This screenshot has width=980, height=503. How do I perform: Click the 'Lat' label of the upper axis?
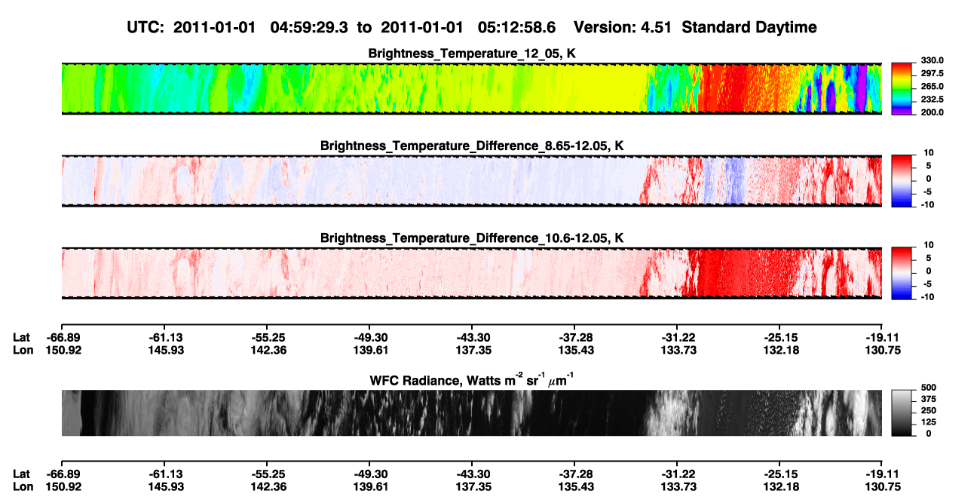pyautogui.click(x=22, y=337)
